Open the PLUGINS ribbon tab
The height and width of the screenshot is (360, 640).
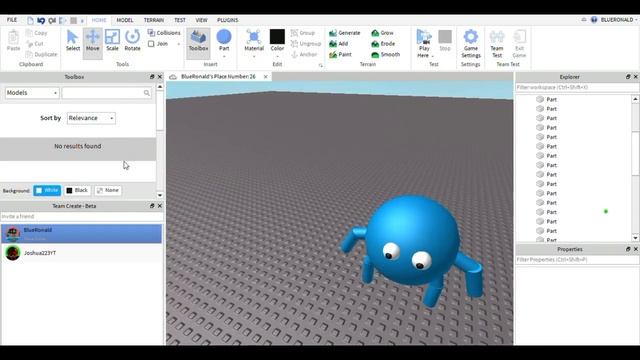coord(227,20)
